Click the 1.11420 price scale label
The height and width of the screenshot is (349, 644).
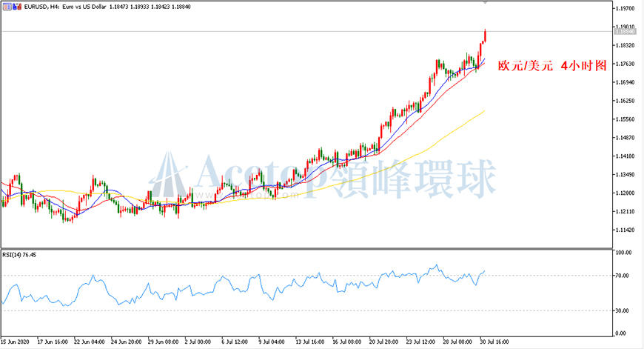(x=625, y=230)
